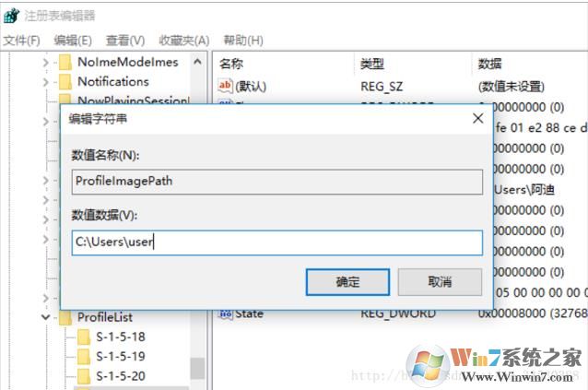588x390 pixels.
Task: Select the S-1-5-18 folder icon
Action: (x=84, y=337)
